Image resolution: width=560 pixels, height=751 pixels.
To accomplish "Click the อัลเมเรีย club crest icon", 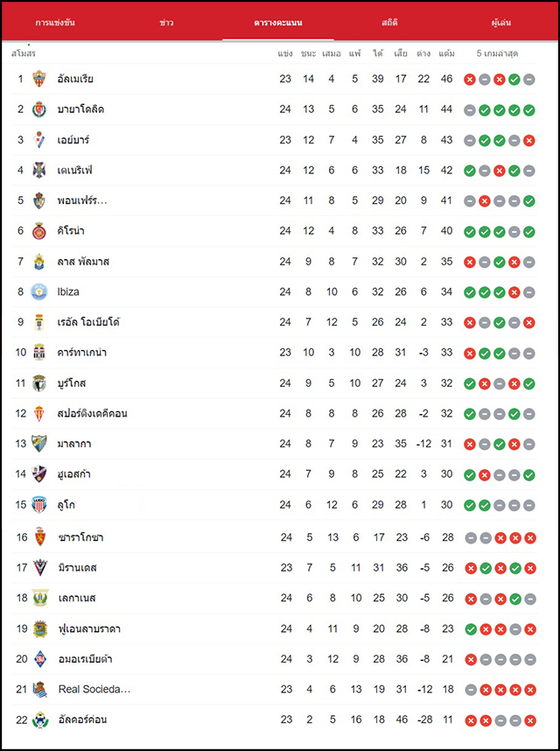I will click(39, 79).
